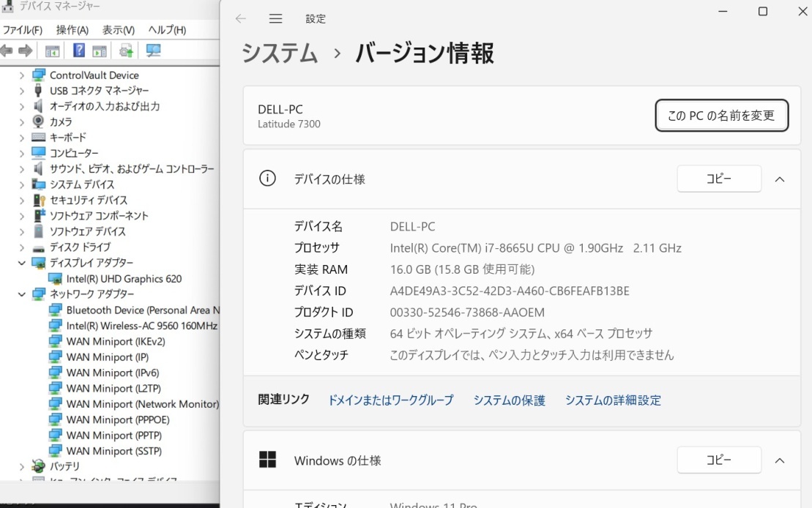
Task: Expand the バッテリ tree node
Action: 21,466
